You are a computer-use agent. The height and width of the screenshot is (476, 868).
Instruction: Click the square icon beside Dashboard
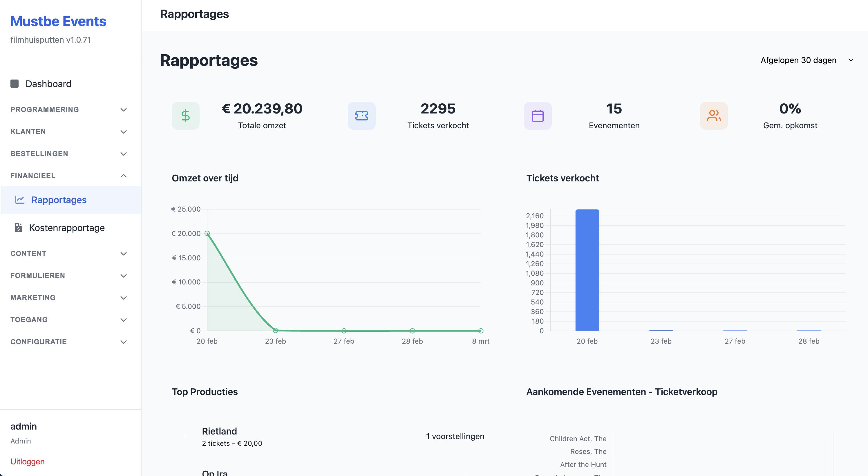[15, 83]
